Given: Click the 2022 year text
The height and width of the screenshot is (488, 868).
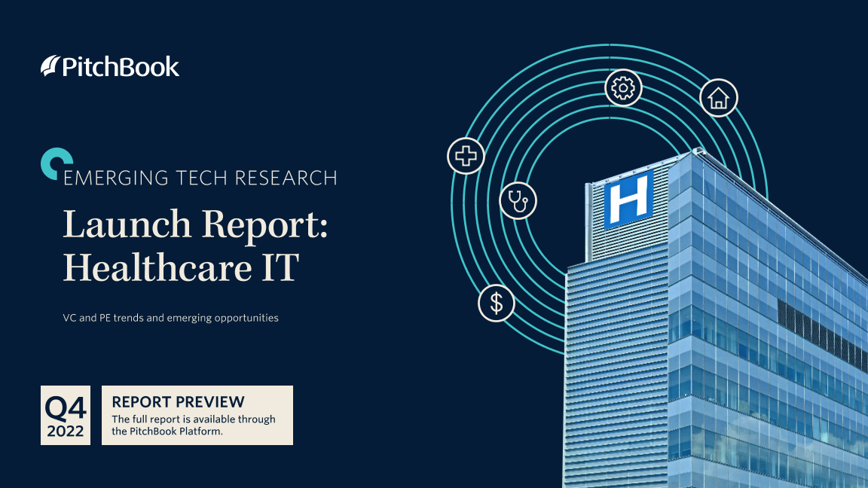Looking at the screenshot, I should [66, 432].
